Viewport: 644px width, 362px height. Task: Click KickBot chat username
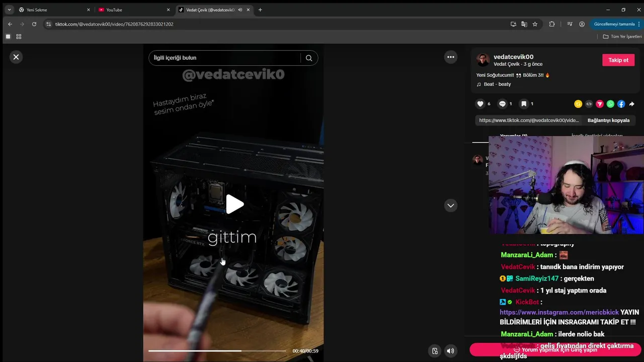pyautogui.click(x=527, y=302)
